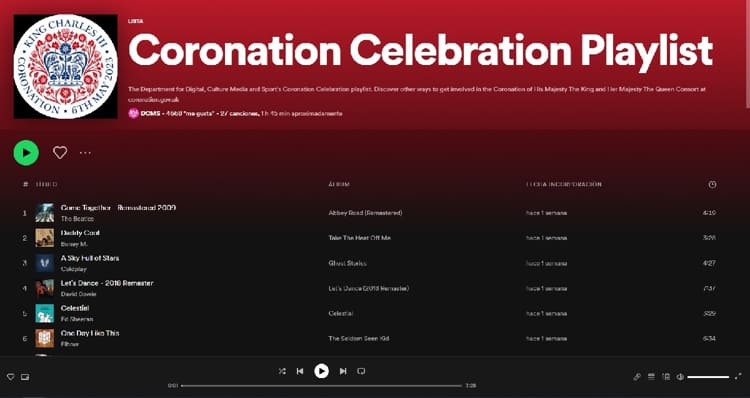750x398 pixels.
Task: Open the three-dot more options menu
Action: (85, 153)
